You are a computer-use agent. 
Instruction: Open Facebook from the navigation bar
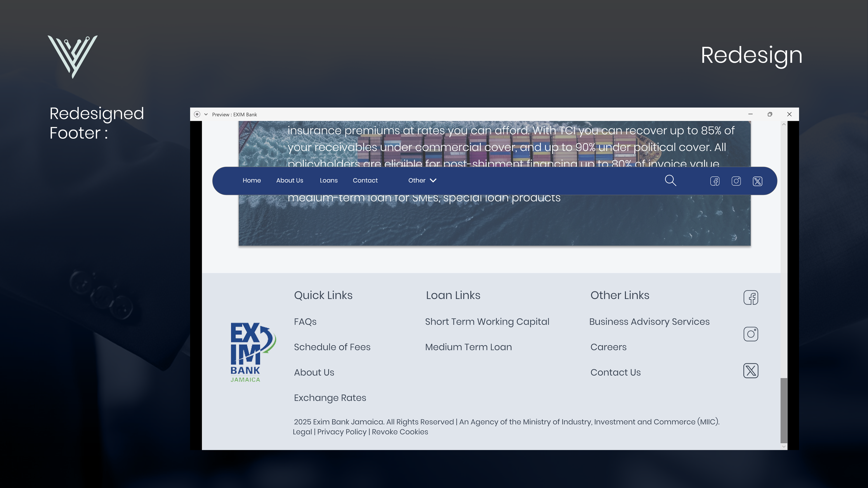715,181
